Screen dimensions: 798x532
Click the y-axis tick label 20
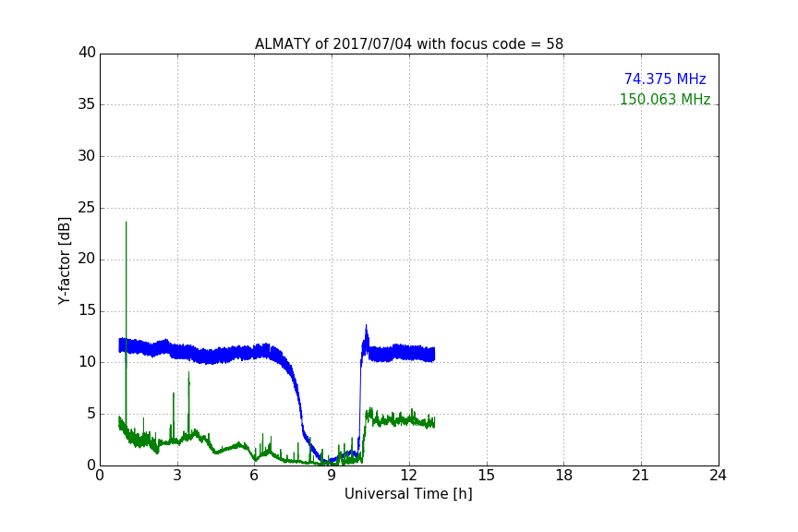click(87, 259)
